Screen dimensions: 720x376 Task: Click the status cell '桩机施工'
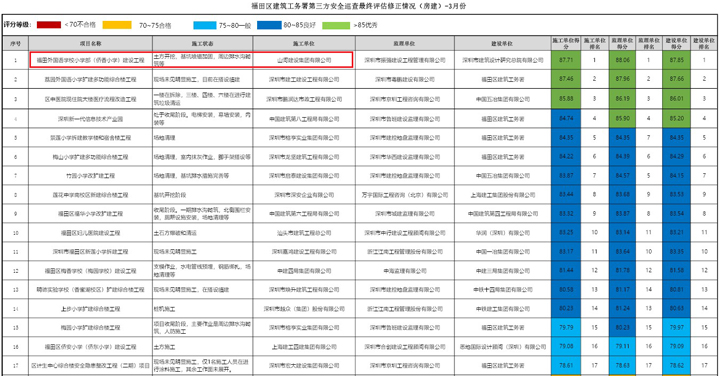coord(202,309)
